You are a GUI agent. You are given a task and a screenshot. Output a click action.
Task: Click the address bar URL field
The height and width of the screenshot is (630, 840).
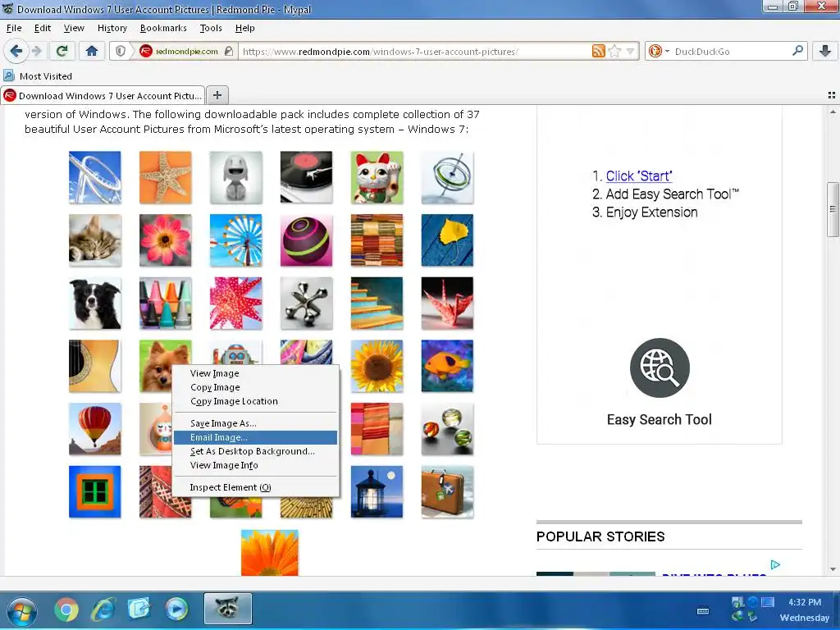pos(414,52)
